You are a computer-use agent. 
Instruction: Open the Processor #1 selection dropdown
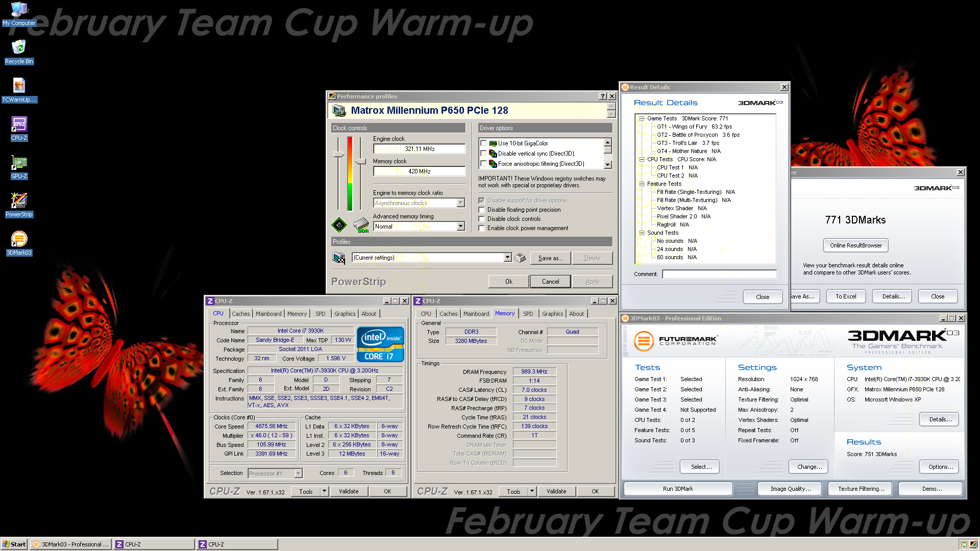[x=298, y=473]
